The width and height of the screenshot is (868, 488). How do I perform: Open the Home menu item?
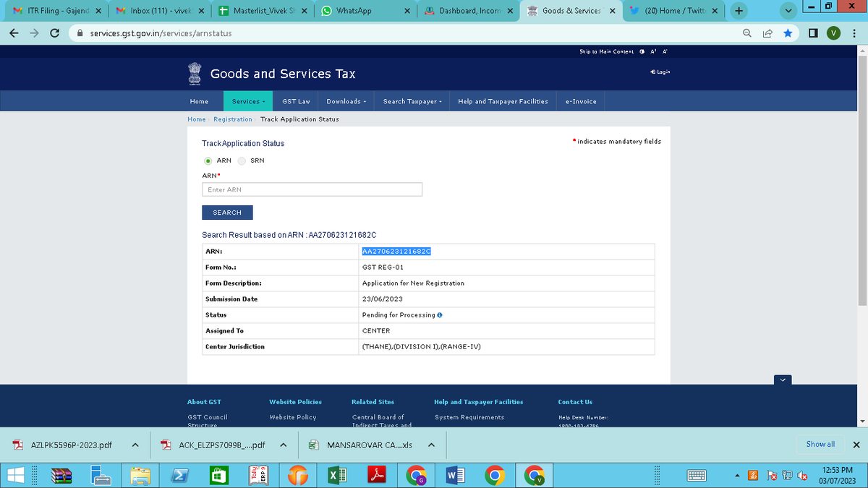[x=199, y=101]
